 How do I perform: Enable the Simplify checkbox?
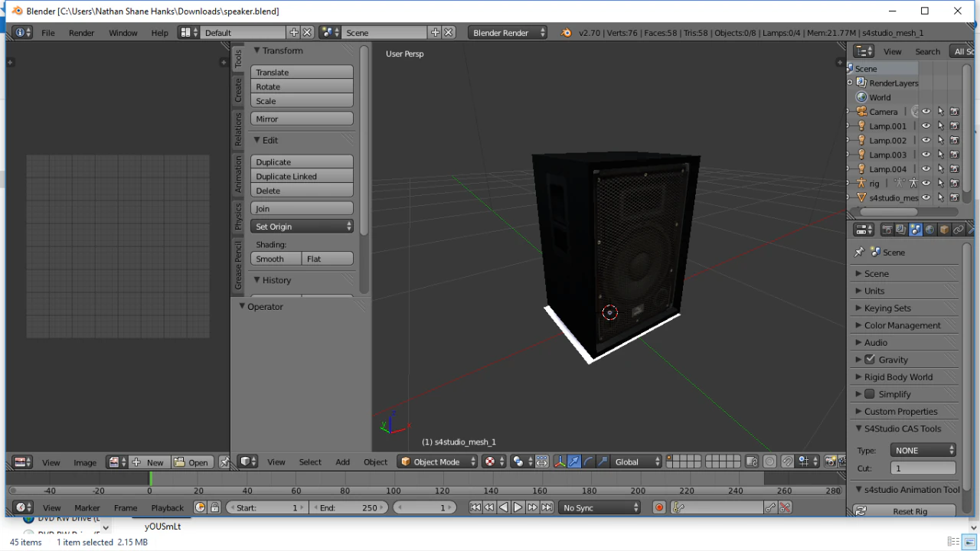pyautogui.click(x=870, y=394)
